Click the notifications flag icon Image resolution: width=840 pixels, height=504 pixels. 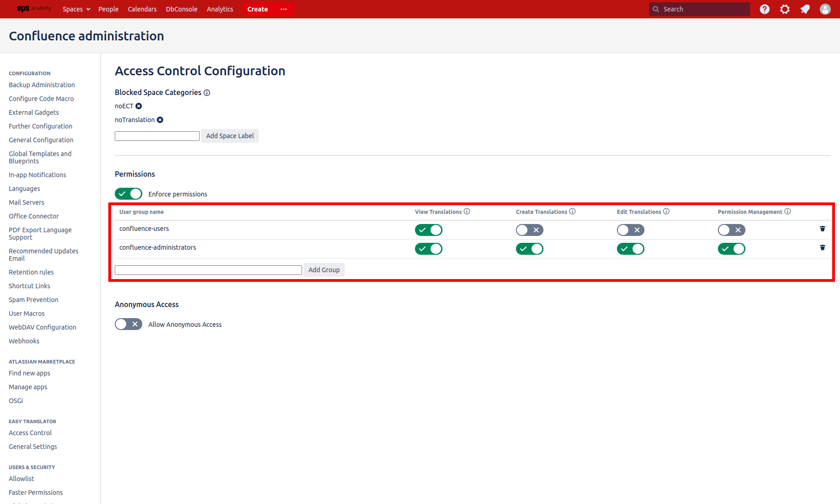pos(805,9)
